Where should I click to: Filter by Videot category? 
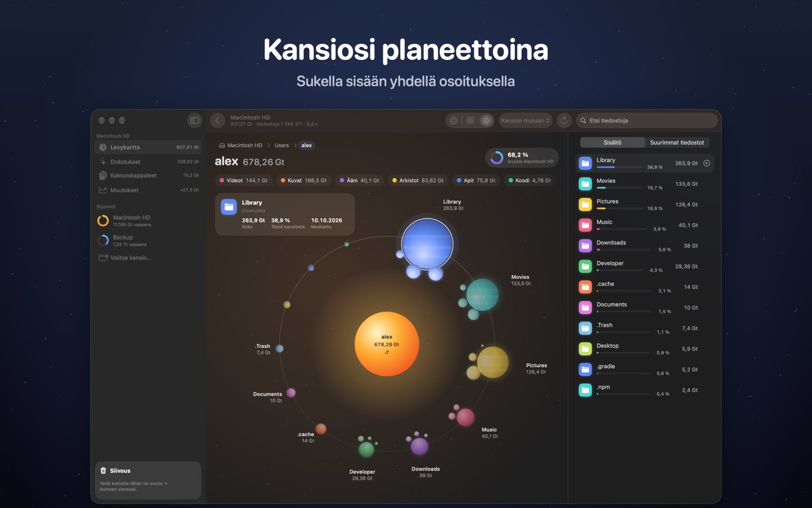(244, 181)
